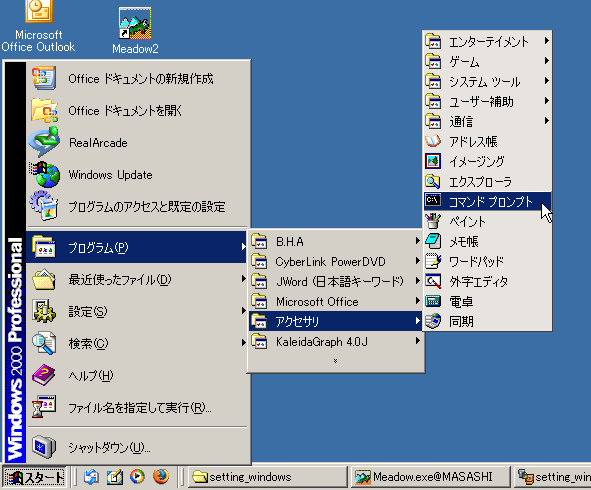591x490 pixels.
Task: Expand the ゲーム submenu folder
Action: click(487, 61)
